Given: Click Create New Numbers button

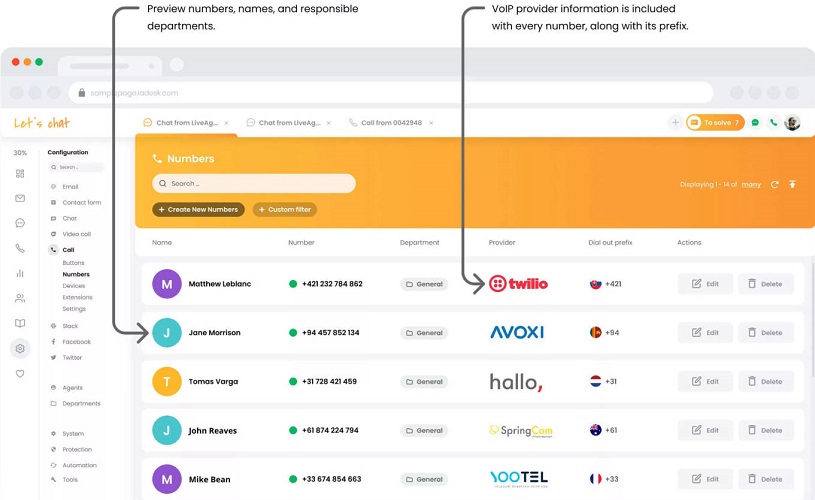Looking at the screenshot, I should tap(198, 209).
